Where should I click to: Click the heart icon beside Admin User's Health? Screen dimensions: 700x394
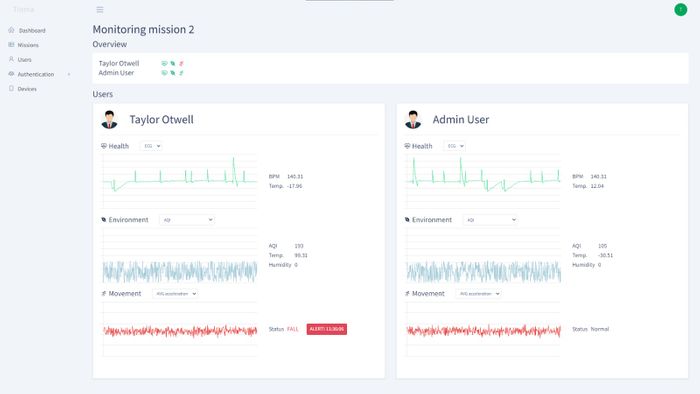coord(407,146)
